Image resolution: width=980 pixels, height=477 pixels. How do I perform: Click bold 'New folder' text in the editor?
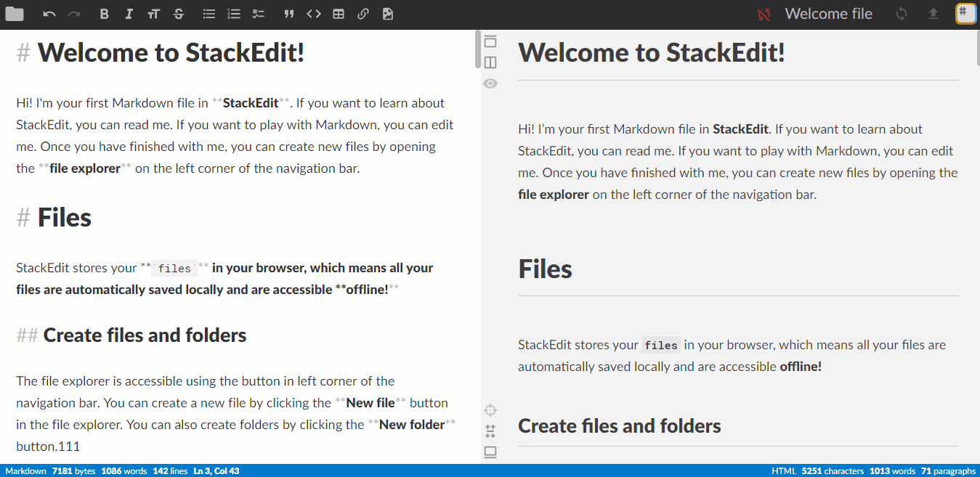click(x=412, y=424)
